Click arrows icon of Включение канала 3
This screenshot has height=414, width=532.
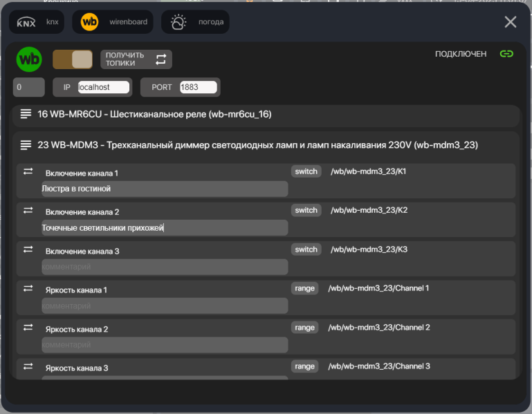click(28, 250)
